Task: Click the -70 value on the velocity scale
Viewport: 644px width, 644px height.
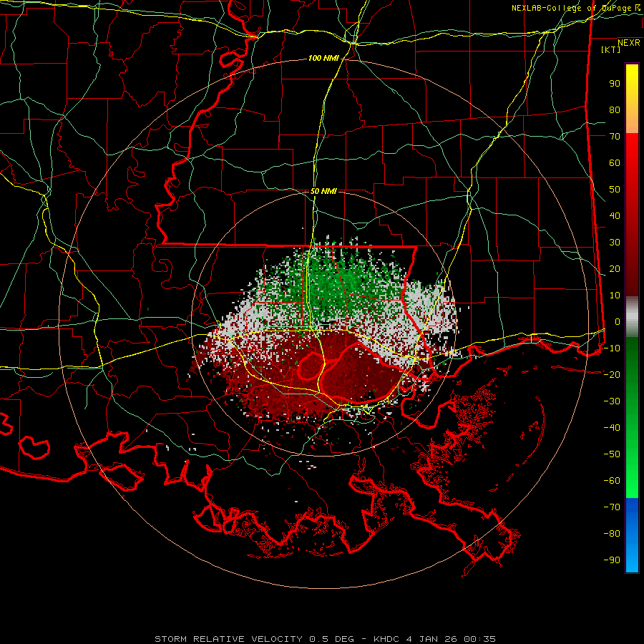Action: (x=612, y=507)
